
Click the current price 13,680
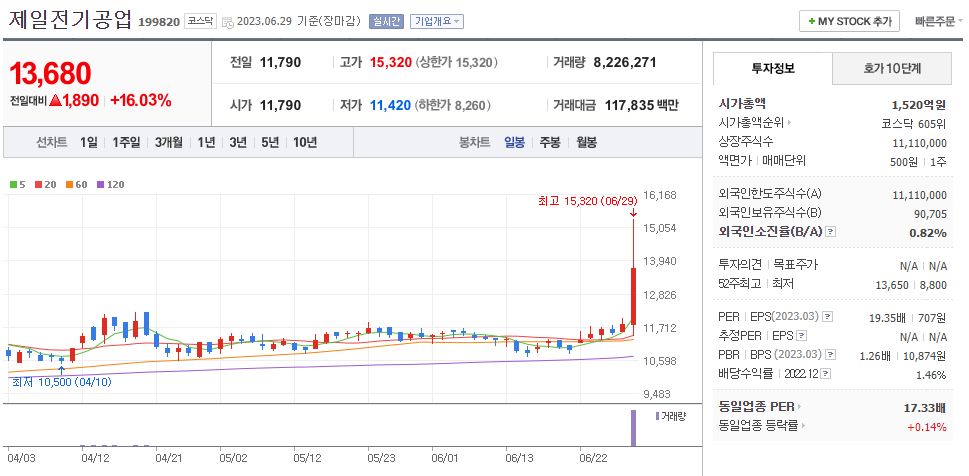[50, 74]
